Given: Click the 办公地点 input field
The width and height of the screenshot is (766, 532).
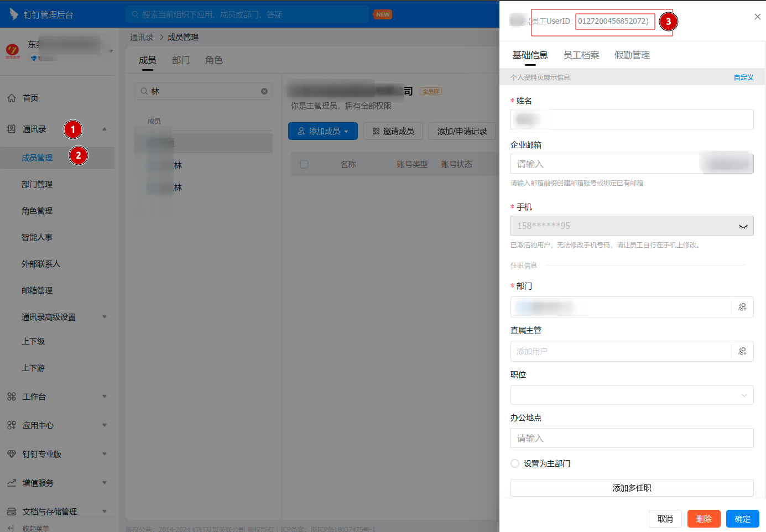Looking at the screenshot, I should pos(632,438).
